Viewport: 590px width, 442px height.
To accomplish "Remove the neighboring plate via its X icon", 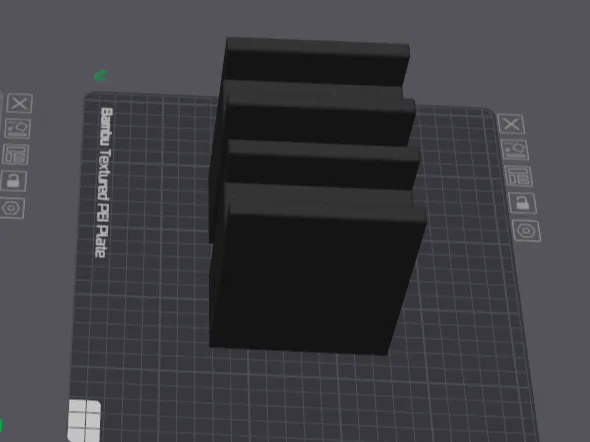I will [20, 103].
